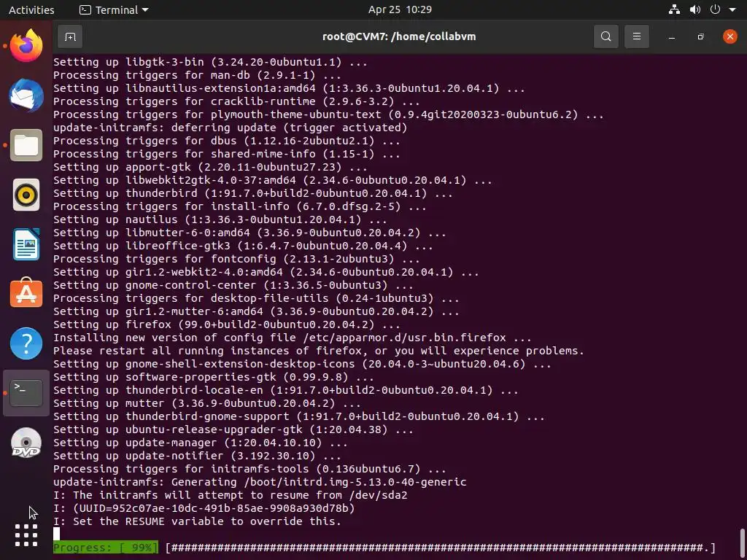Click the UUID=952c07ae line
Image resolution: width=747 pixels, height=560 pixels.
(204, 508)
